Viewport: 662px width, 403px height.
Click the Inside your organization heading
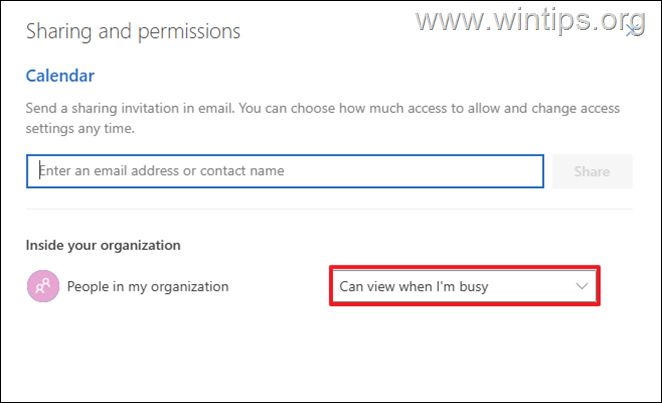point(103,245)
